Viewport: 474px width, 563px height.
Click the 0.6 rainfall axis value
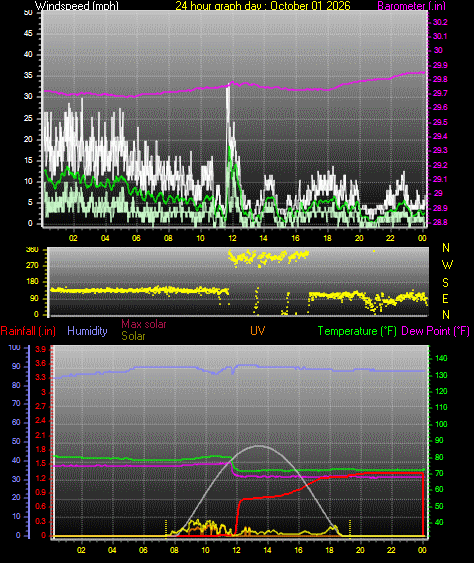pyautogui.click(x=41, y=507)
